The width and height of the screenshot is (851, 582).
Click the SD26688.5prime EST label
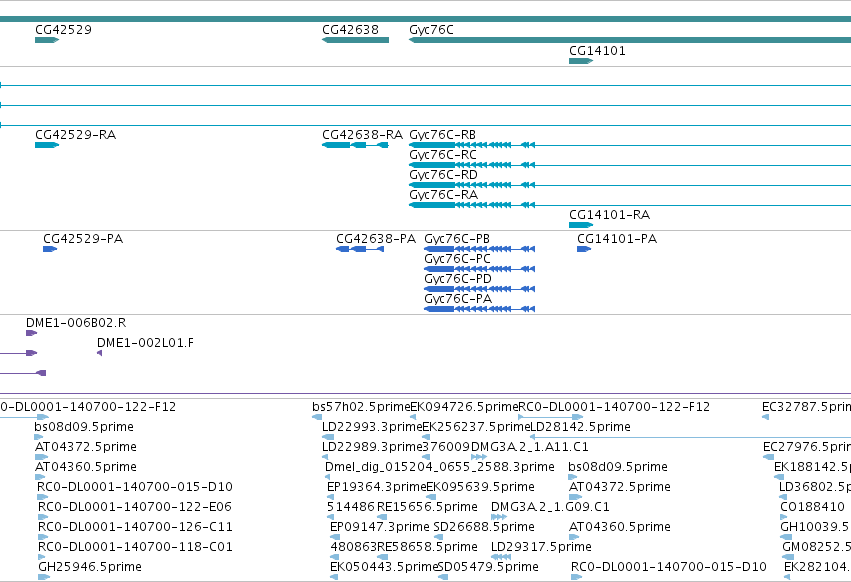pyautogui.click(x=484, y=527)
